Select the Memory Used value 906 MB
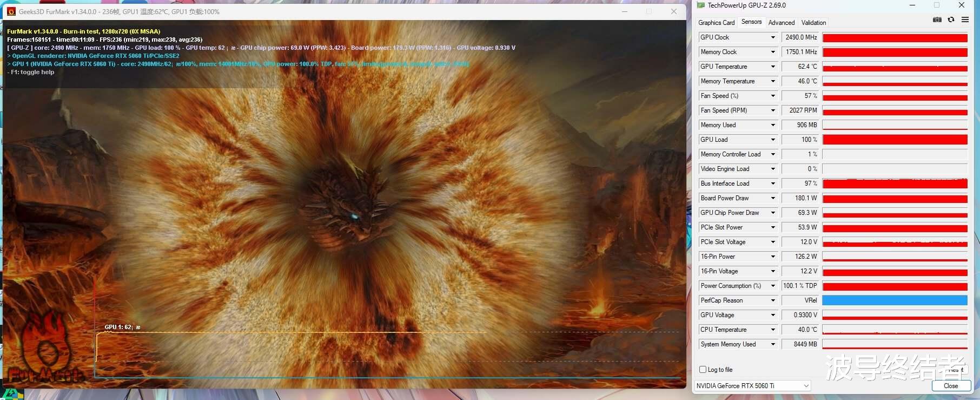Screen dimensions: 980x400 point(800,125)
